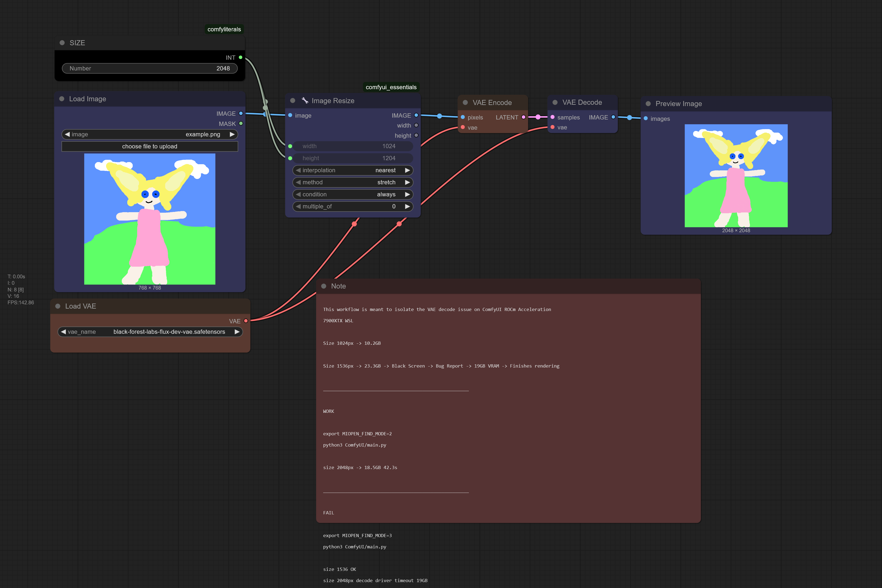
Task: Click the LATENT output socket
Action: coord(524,117)
